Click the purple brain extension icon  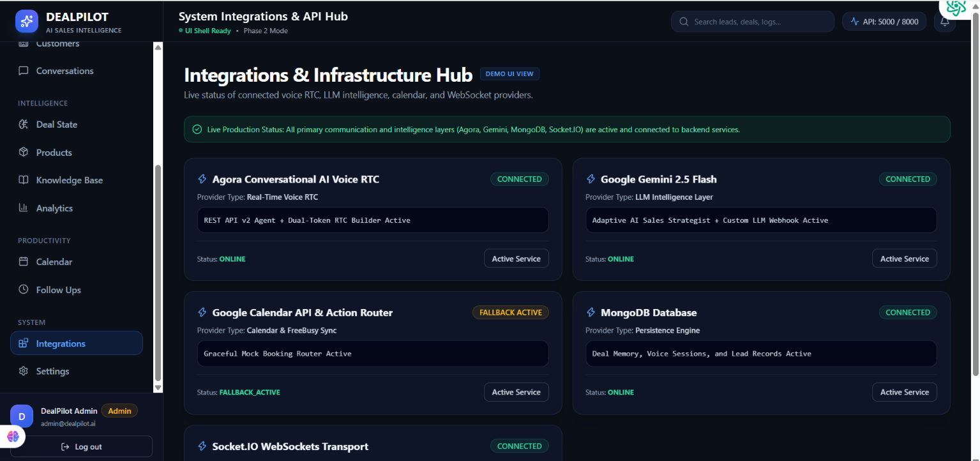tap(13, 437)
